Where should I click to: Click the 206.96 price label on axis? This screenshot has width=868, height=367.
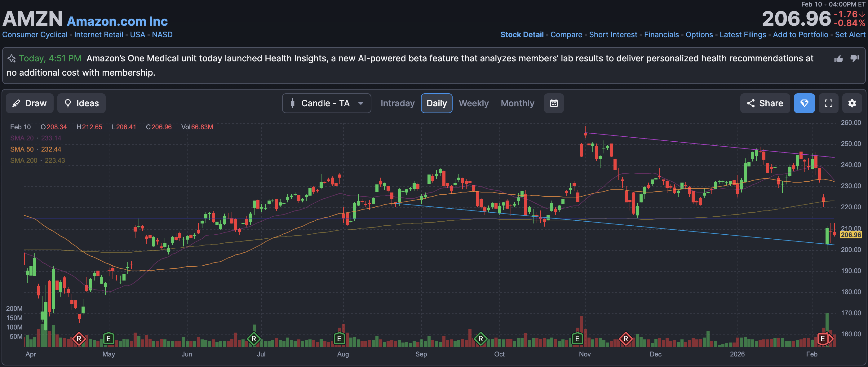pos(850,235)
